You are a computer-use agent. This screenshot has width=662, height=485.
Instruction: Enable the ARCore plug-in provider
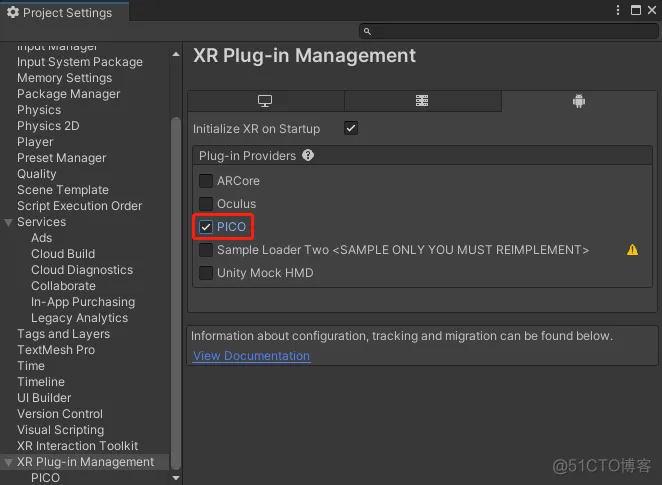coord(206,181)
